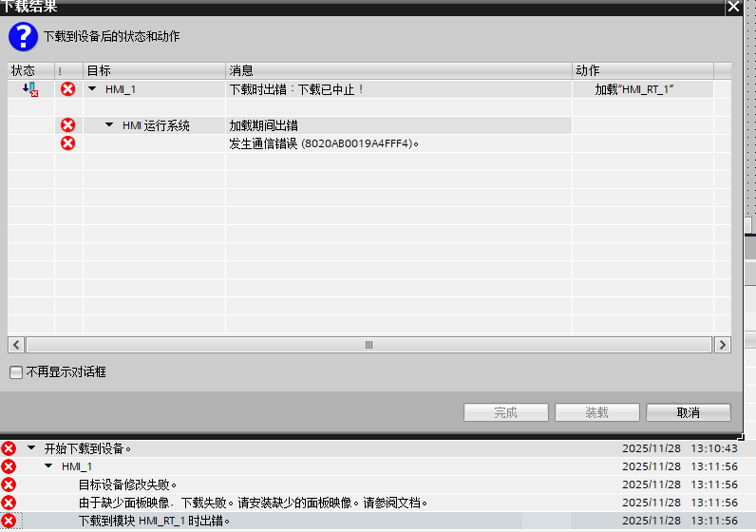Select the 加载期间出错 message cell
The width and height of the screenshot is (756, 532).
point(399,125)
